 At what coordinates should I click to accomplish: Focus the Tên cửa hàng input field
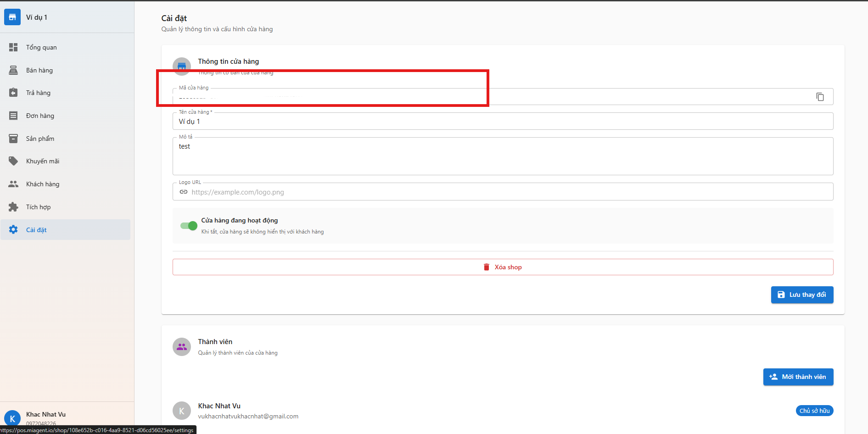pos(503,122)
